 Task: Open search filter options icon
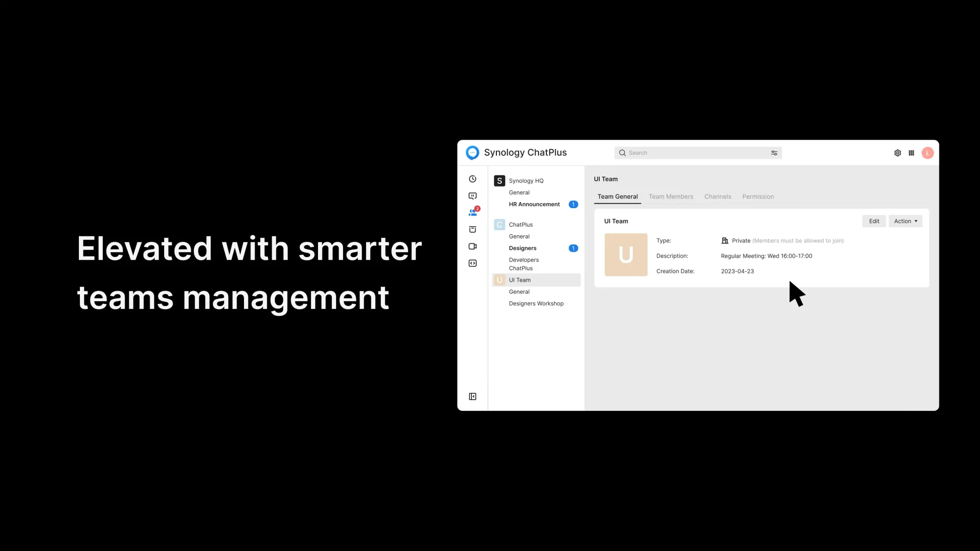(774, 153)
